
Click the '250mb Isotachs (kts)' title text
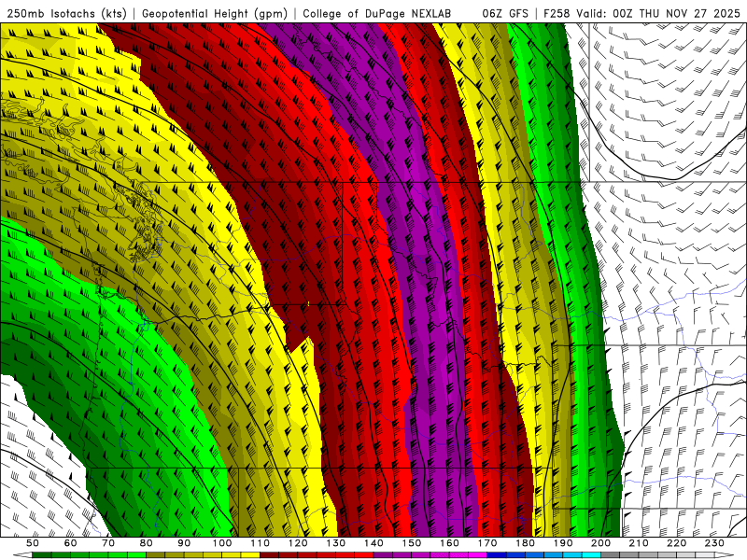pos(66,14)
